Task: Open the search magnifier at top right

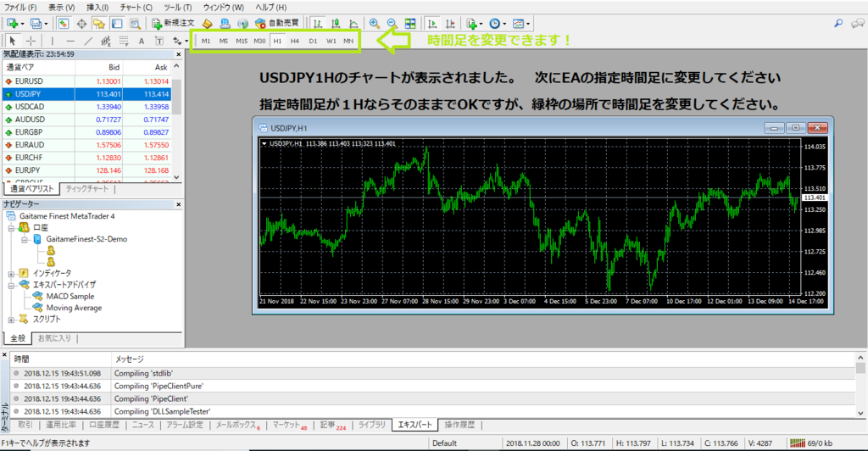Action: (838, 23)
